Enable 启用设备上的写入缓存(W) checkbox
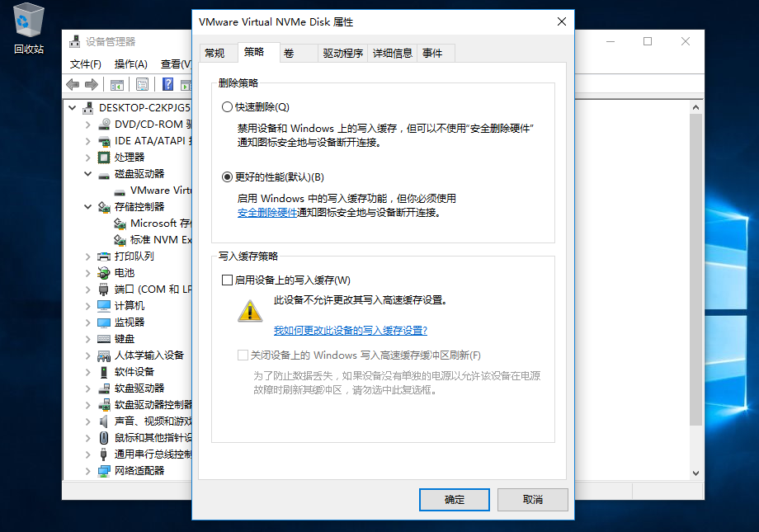Image resolution: width=759 pixels, height=532 pixels. [x=227, y=280]
